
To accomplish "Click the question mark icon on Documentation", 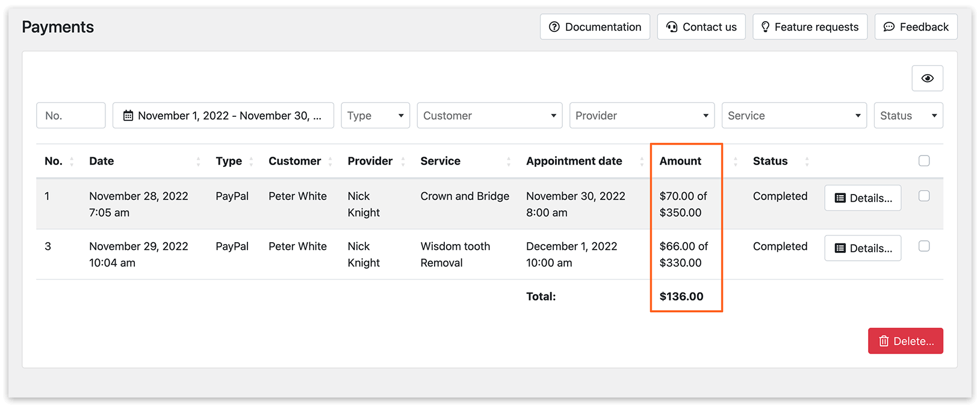I will tap(554, 27).
